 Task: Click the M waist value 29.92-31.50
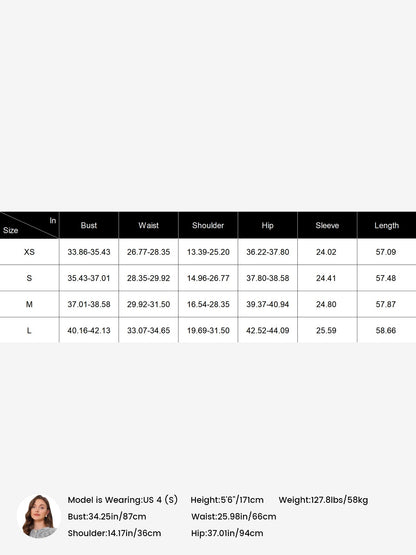pos(149,304)
